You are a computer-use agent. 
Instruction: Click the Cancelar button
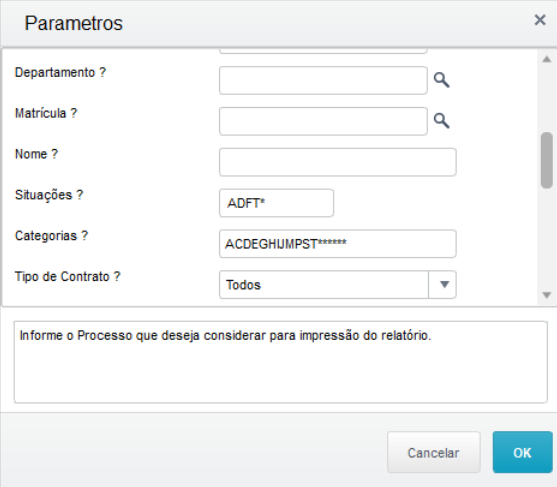pos(434,452)
